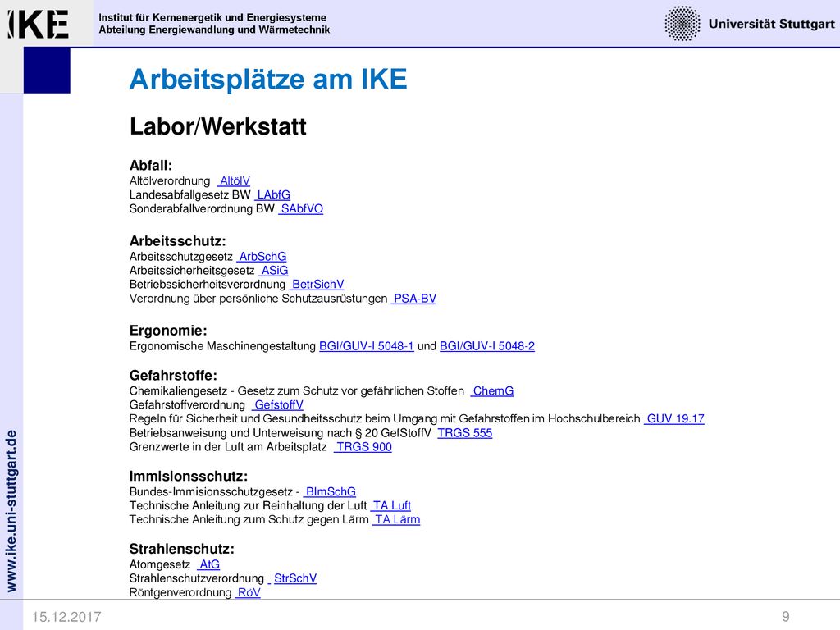This screenshot has width=840, height=630.
Task: Click 'Technische Anleitung zur Reinhaltung der Luft' text
Action: click(248, 505)
